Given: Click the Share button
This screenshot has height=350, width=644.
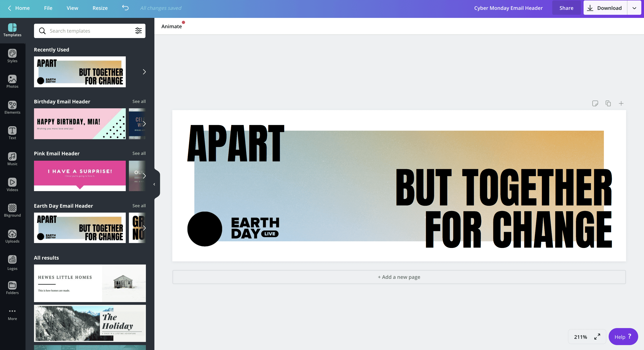Looking at the screenshot, I should tap(566, 8).
